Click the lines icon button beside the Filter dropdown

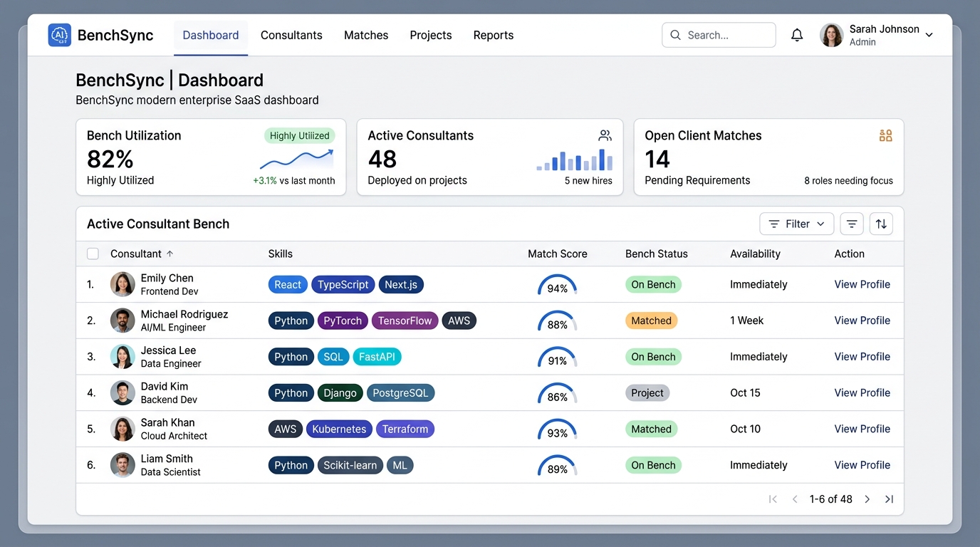click(852, 224)
